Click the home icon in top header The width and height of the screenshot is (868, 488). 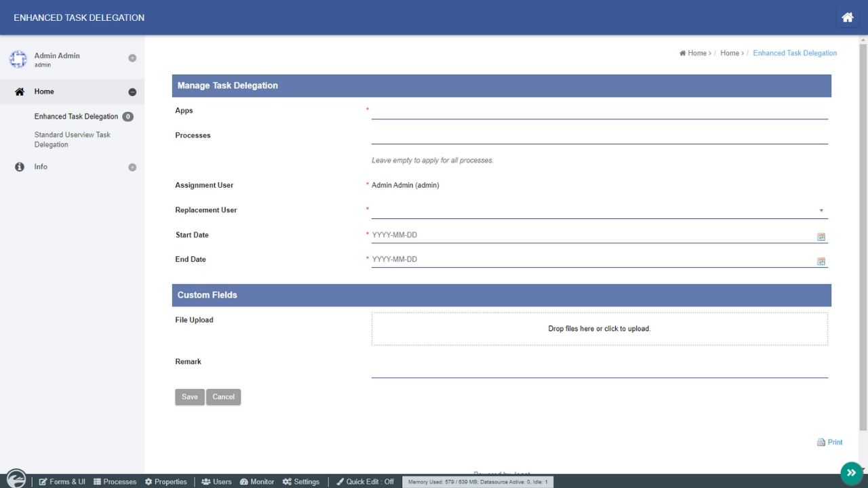[x=847, y=18]
